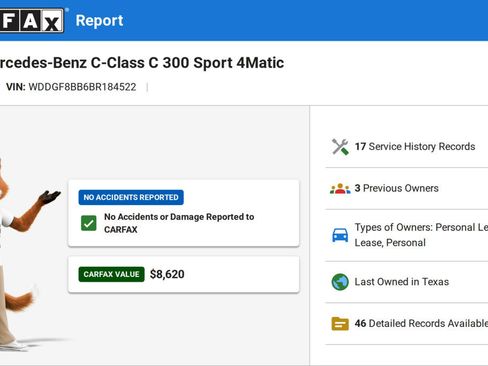This screenshot has height=366, width=488.
Task: Click the CARFAX VALUE green badge
Action: click(111, 274)
